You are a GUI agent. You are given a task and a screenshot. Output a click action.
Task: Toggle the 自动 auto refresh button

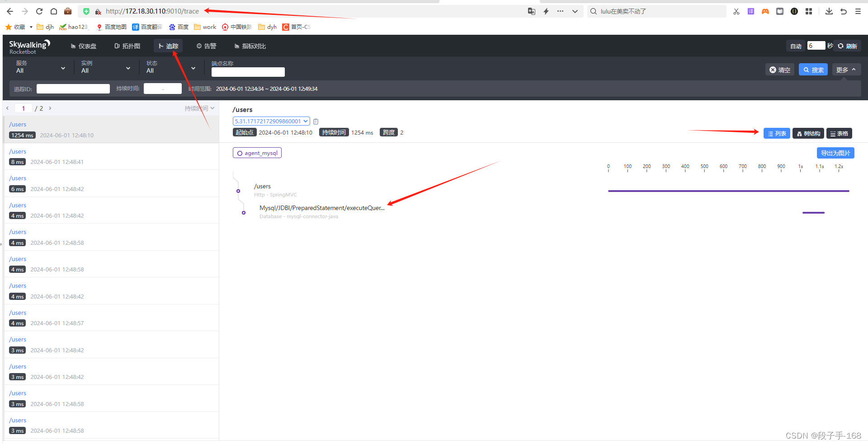[x=796, y=46]
